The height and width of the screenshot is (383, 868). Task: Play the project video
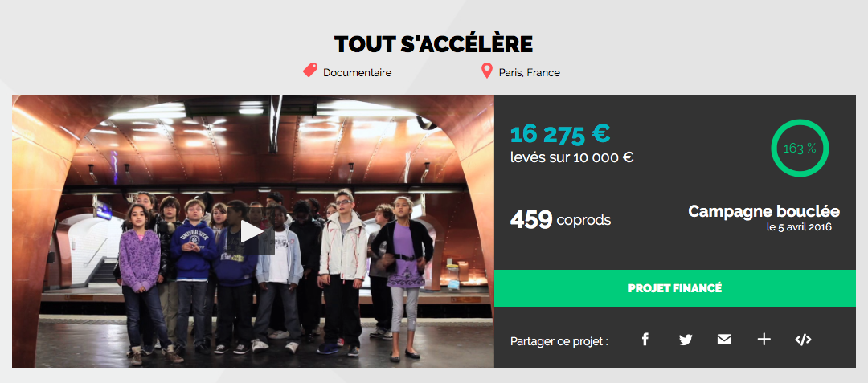tap(252, 232)
